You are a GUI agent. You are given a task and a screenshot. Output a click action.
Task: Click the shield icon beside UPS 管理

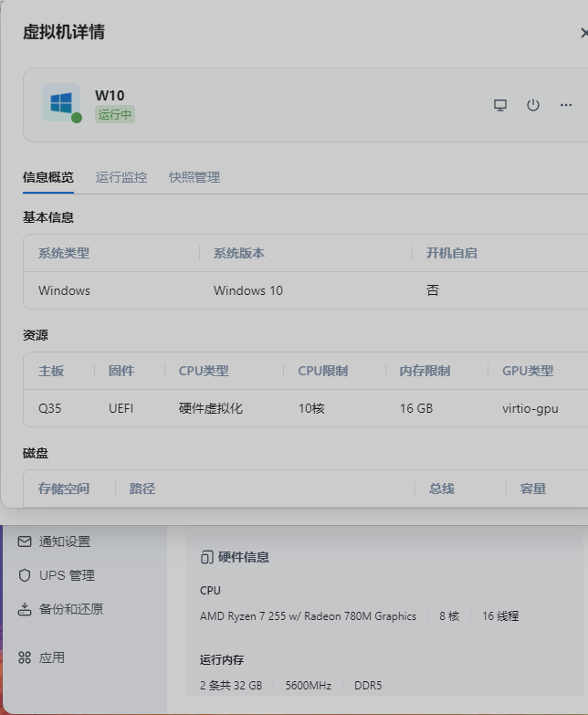tap(25, 575)
